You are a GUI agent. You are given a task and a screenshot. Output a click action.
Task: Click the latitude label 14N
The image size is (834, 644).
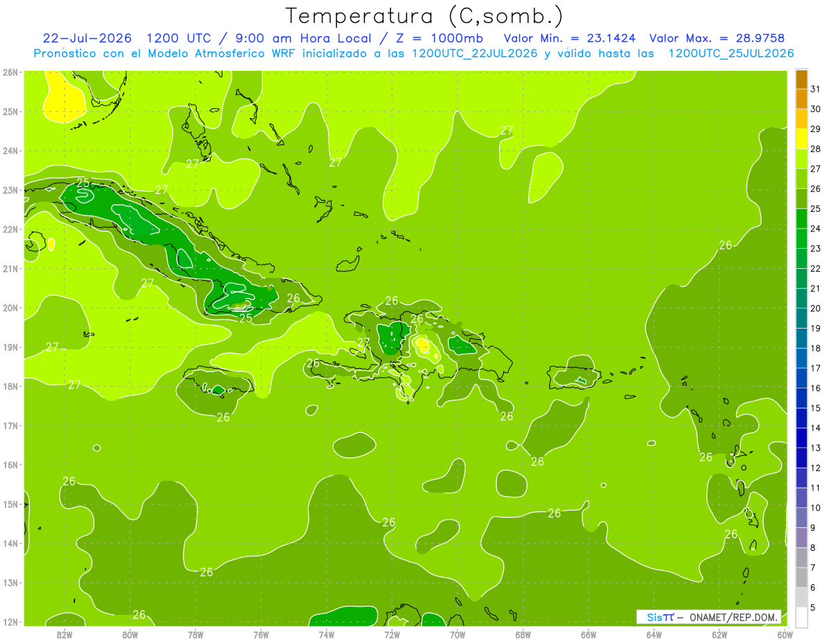[x=10, y=543]
